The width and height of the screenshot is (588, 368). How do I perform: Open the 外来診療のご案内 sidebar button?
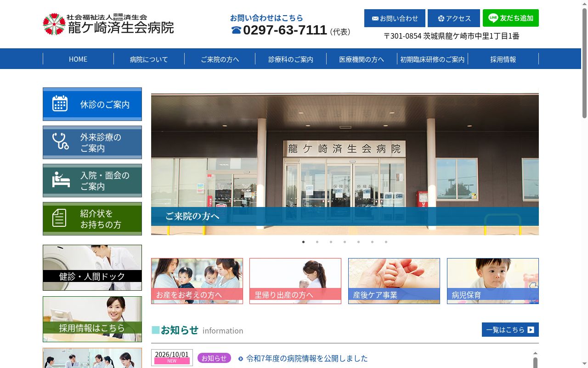tap(92, 142)
